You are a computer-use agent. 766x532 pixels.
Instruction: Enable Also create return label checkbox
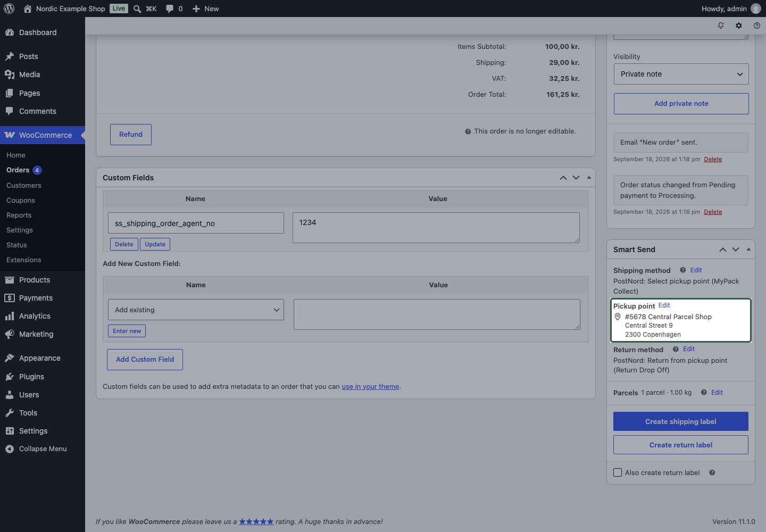coord(618,472)
